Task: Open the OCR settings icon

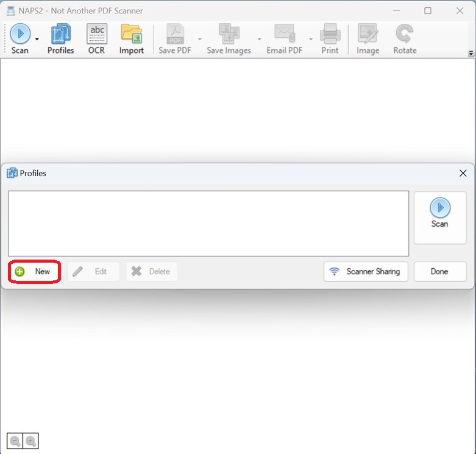Action: tap(96, 39)
